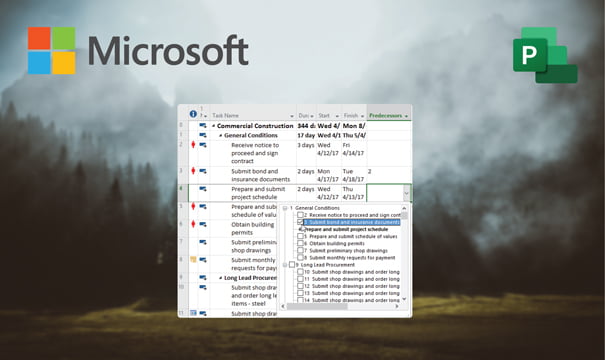This screenshot has height=360, width=605.
Task: Click task mode icon for General Conditions row
Action: [203, 135]
